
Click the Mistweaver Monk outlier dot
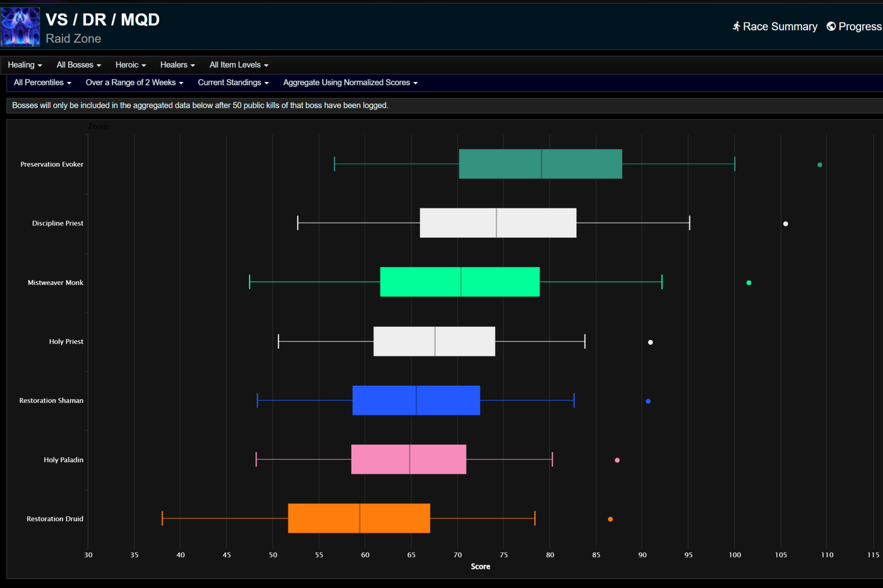[x=749, y=283]
